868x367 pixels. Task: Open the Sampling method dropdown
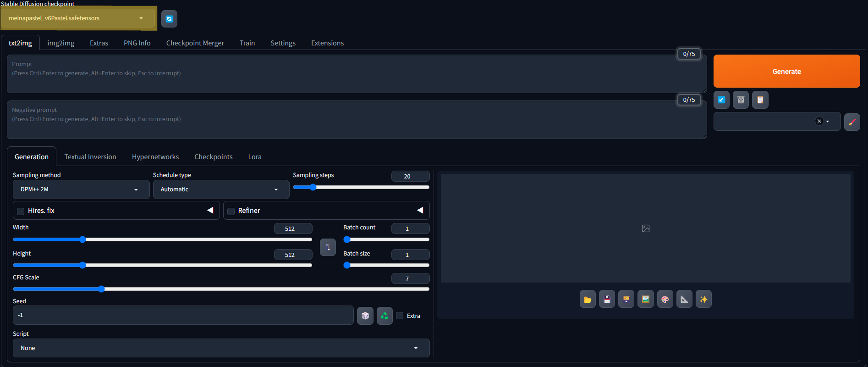click(81, 189)
